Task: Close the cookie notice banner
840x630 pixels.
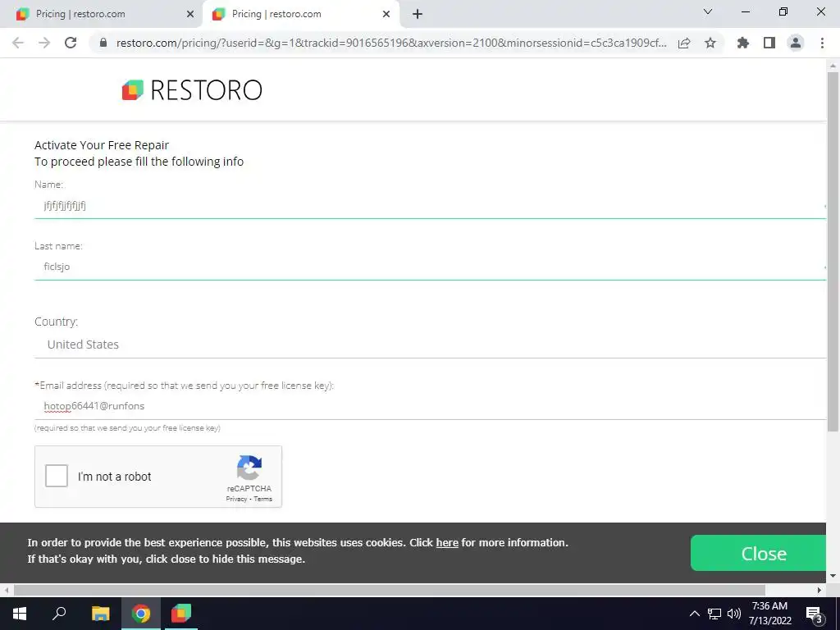Action: pos(759,553)
